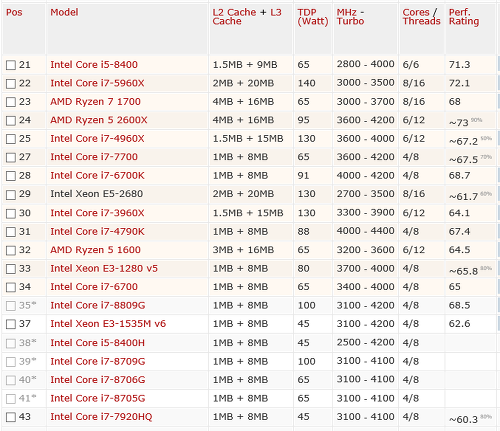This screenshot has height=431, width=500.
Task: Click the 62.6 performance rating value
Action: (459, 324)
